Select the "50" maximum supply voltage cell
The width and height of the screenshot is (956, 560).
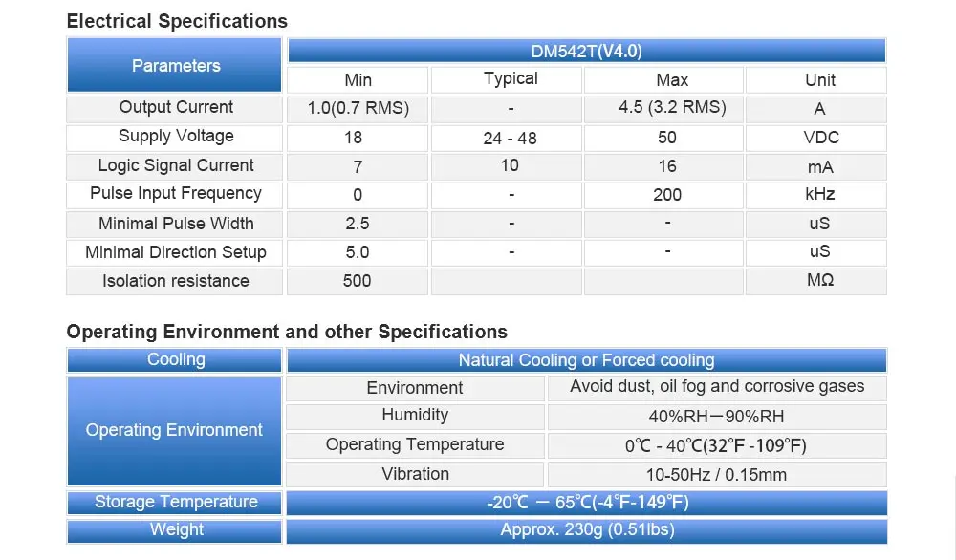[664, 138]
